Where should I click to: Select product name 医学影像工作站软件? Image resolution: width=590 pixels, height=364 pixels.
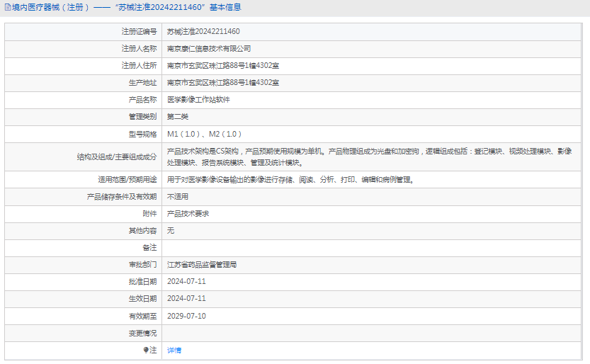click(x=198, y=100)
